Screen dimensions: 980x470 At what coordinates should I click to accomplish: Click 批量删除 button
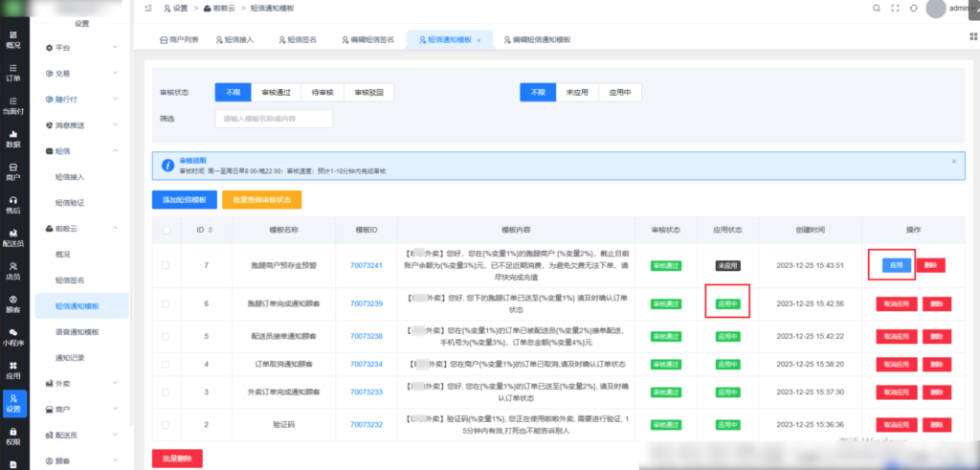[177, 459]
